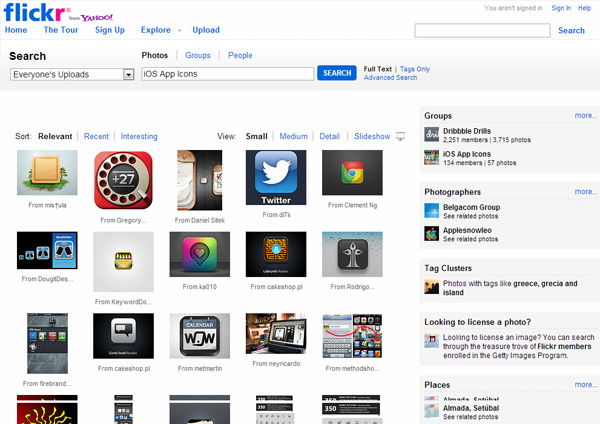The image size is (600, 424).
Task: Open Advanced Search
Action: (390, 77)
